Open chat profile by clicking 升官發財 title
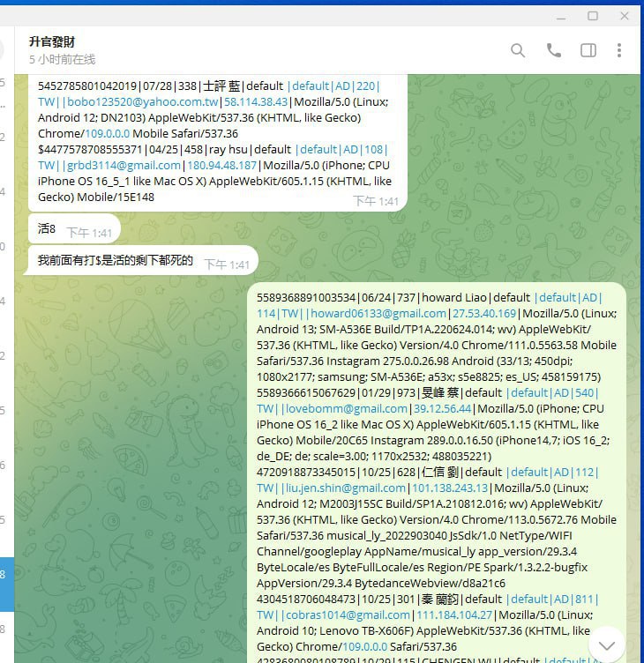The width and height of the screenshot is (644, 663). (52, 41)
